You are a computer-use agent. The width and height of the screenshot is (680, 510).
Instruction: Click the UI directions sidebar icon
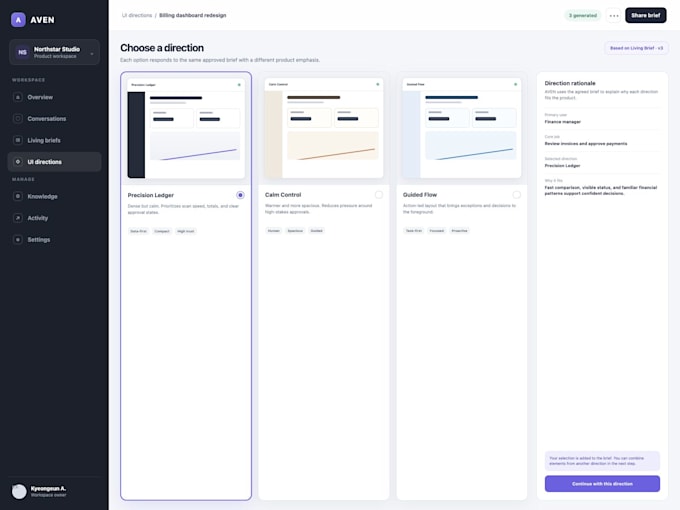pos(18,162)
